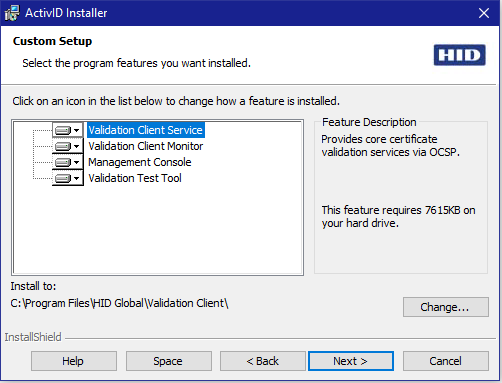502x383 pixels.
Task: Cancel the installation
Action: pos(446,361)
